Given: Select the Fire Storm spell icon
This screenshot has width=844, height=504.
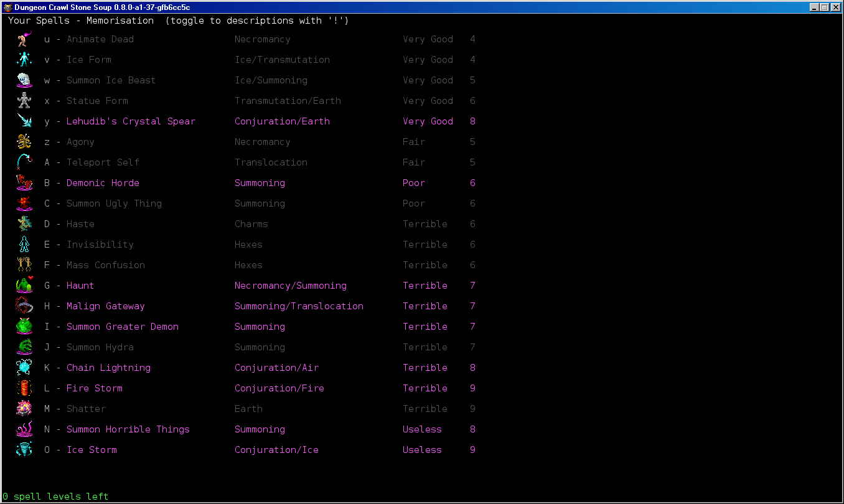Looking at the screenshot, I should tap(24, 388).
